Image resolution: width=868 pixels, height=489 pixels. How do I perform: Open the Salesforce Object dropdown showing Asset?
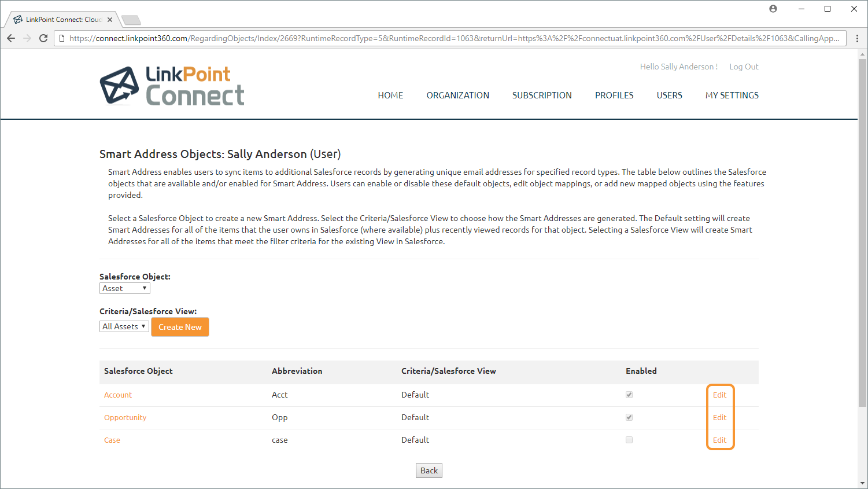point(125,288)
